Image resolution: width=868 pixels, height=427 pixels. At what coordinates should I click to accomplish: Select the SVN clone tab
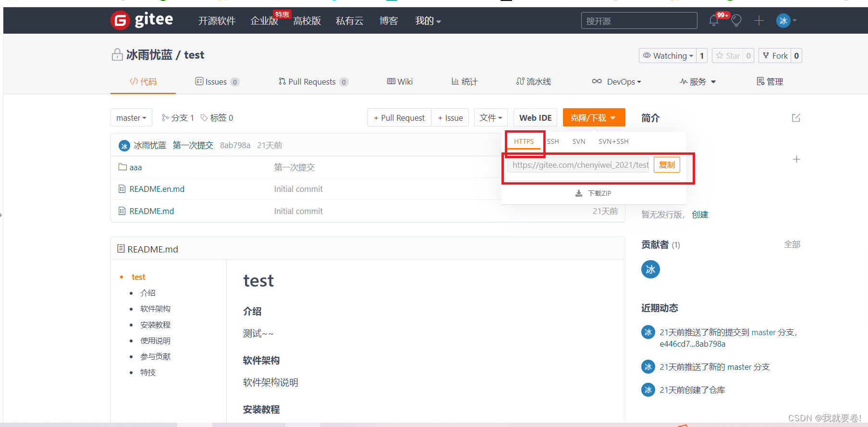pyautogui.click(x=579, y=141)
